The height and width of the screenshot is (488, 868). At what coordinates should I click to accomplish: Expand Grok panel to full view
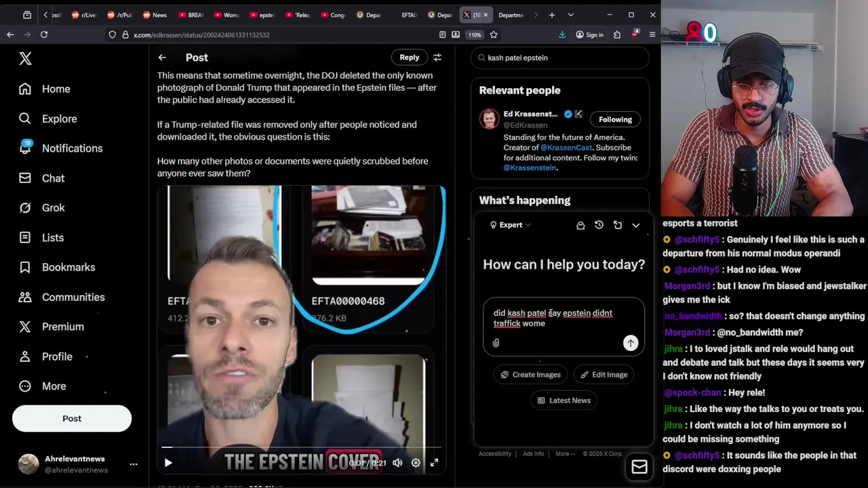pos(618,225)
